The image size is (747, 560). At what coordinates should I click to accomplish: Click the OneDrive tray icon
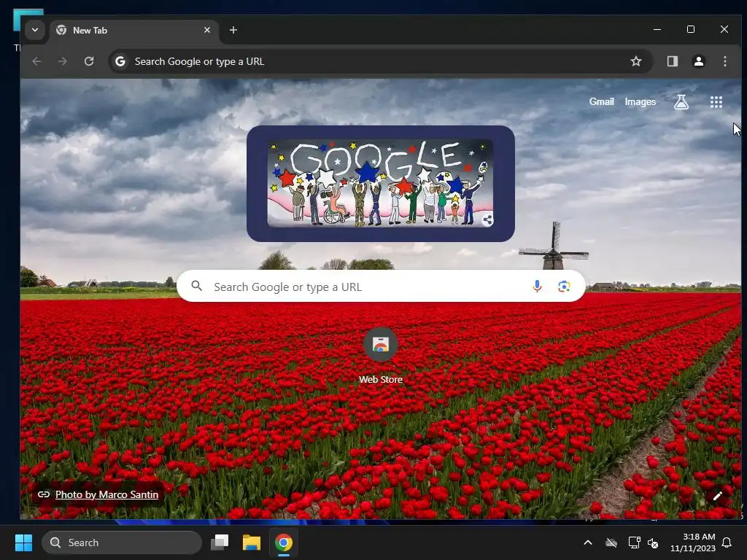(611, 542)
